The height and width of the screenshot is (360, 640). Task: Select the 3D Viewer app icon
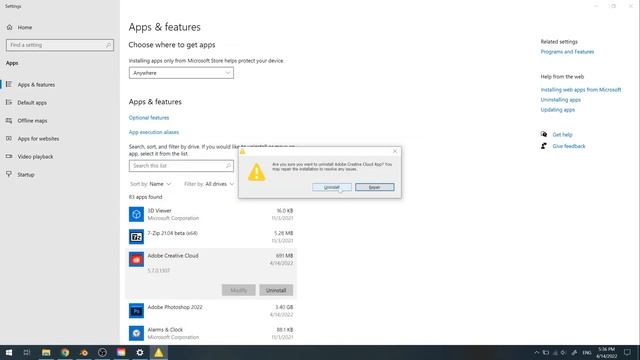136,214
